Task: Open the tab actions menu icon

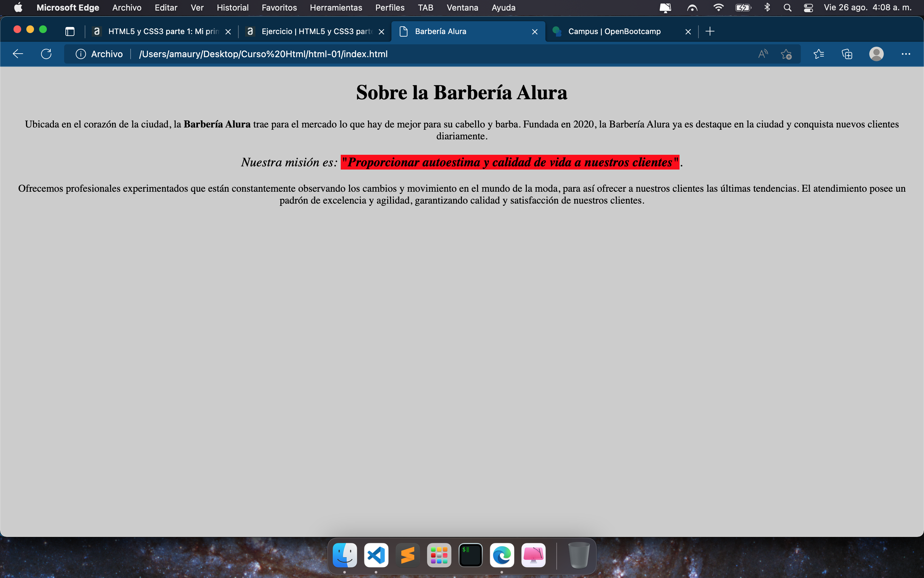Action: [70, 31]
